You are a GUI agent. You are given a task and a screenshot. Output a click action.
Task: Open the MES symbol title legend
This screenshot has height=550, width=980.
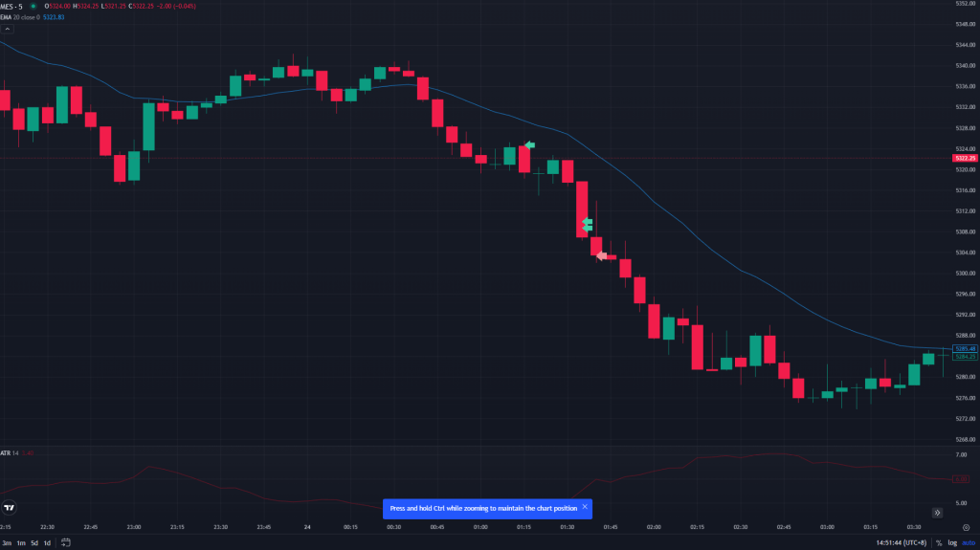[x=11, y=6]
